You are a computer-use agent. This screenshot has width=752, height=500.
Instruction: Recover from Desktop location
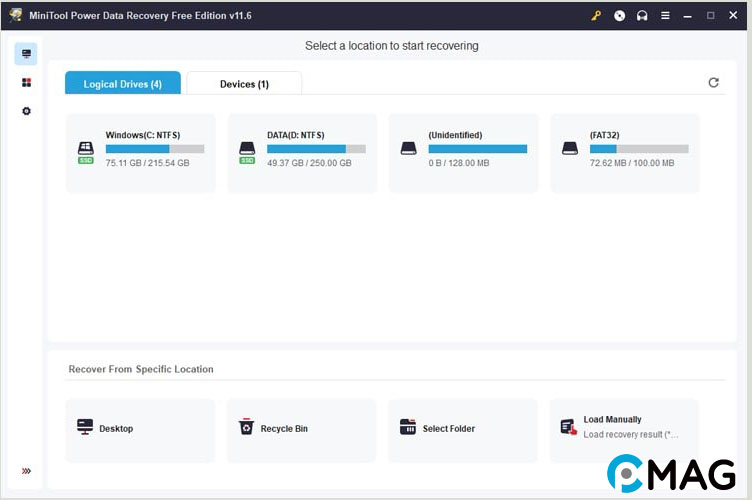pos(141,430)
